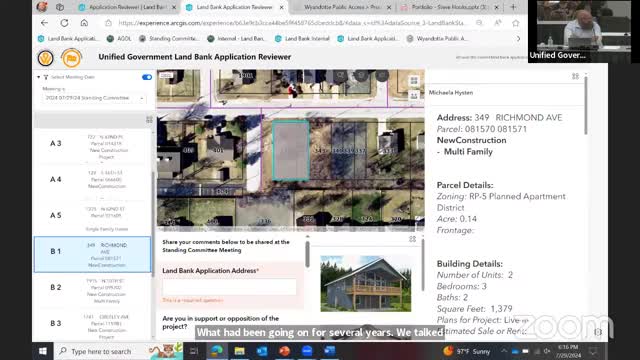The width and height of the screenshot is (640, 360).
Task: Click the comment form vertical scrollbar
Action: 307,254
